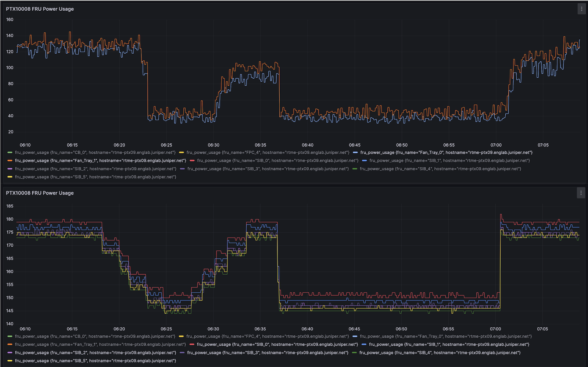Open the lower panel's three-dot menu

click(x=581, y=193)
